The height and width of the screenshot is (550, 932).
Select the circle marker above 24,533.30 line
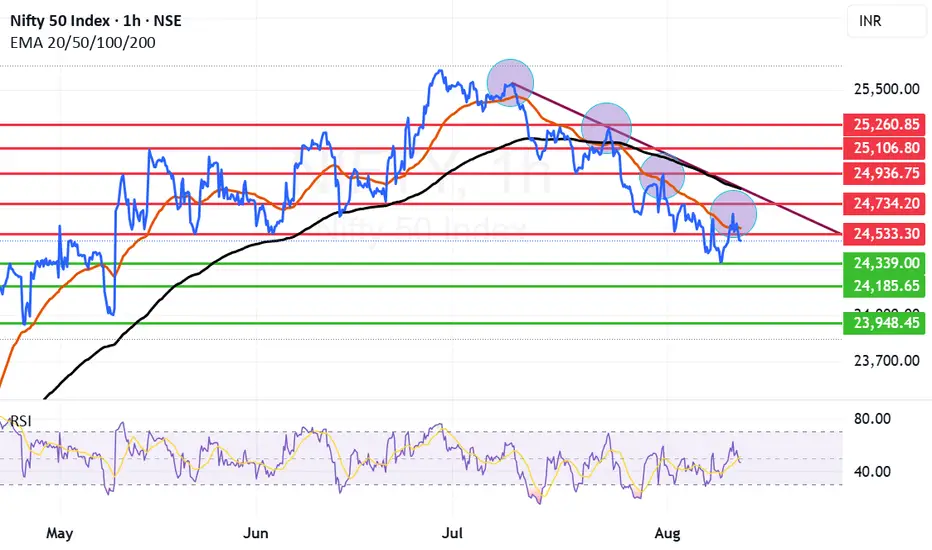[734, 212]
